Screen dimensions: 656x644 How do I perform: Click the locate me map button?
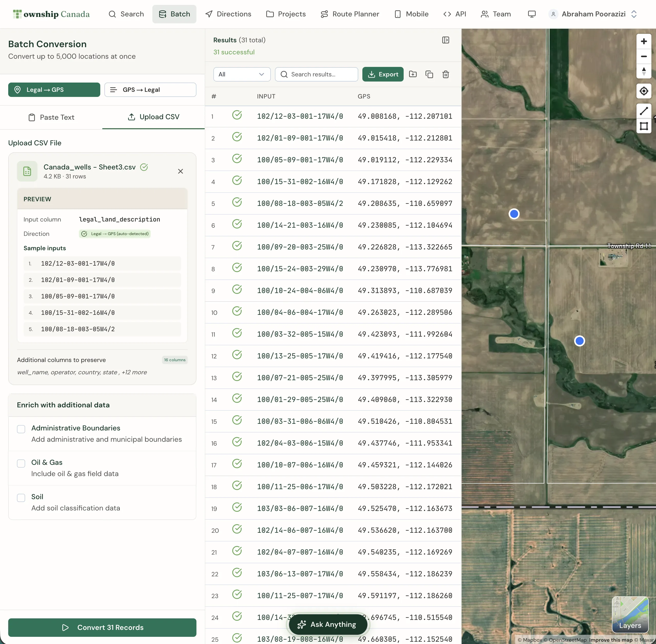click(643, 91)
